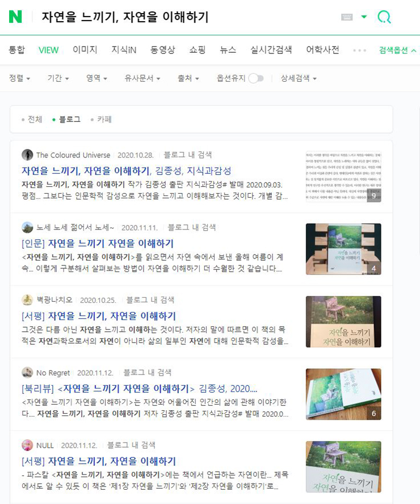Click the green Naver N logo
420x504 pixels.
tap(15, 16)
